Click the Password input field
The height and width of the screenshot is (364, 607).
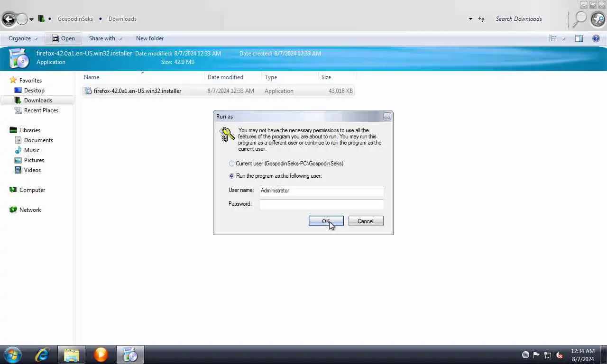pyautogui.click(x=322, y=204)
